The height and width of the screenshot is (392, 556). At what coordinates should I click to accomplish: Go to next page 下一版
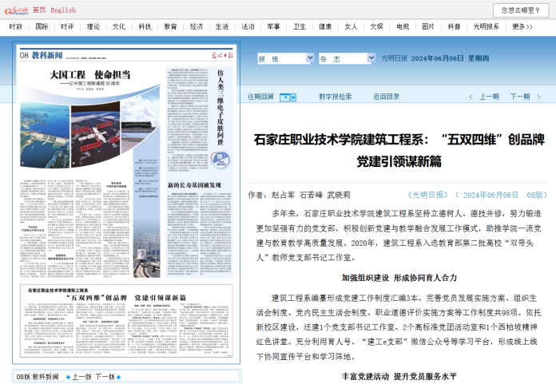105,377
